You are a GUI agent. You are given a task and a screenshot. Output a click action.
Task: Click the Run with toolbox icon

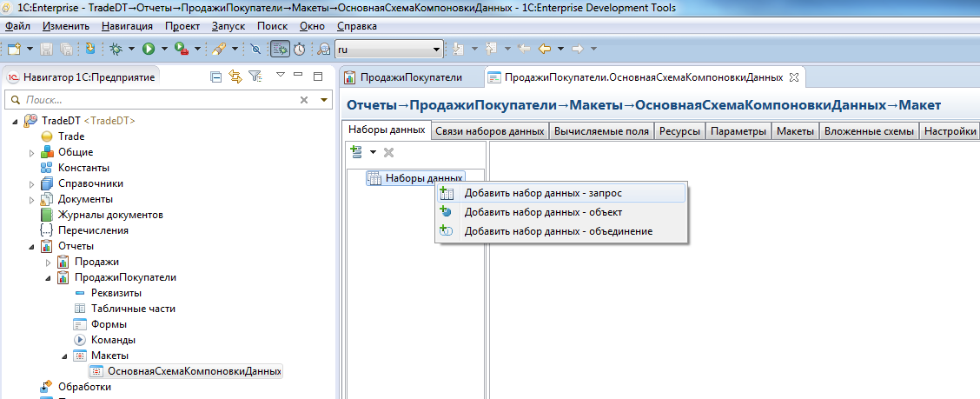182,49
